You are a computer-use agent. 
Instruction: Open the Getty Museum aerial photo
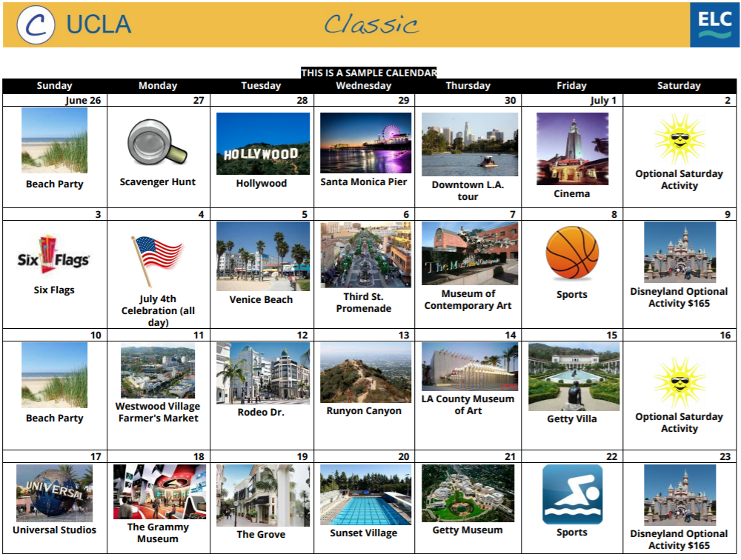click(x=468, y=493)
